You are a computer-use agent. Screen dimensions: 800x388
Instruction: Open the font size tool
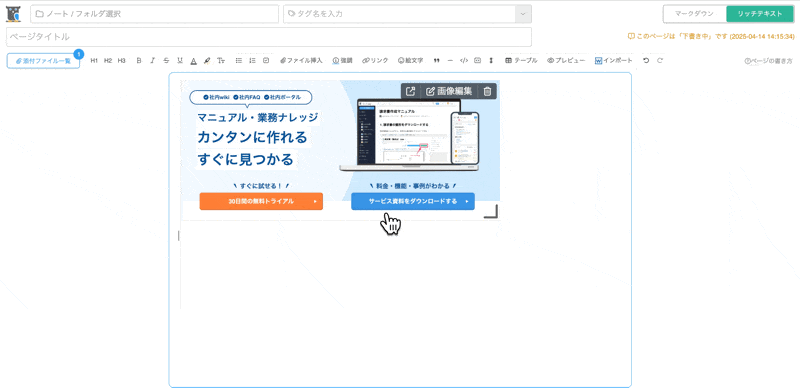pos(221,60)
